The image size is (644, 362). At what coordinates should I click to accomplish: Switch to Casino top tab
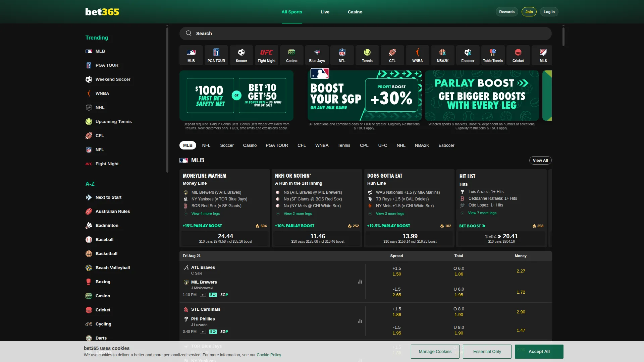(x=355, y=12)
